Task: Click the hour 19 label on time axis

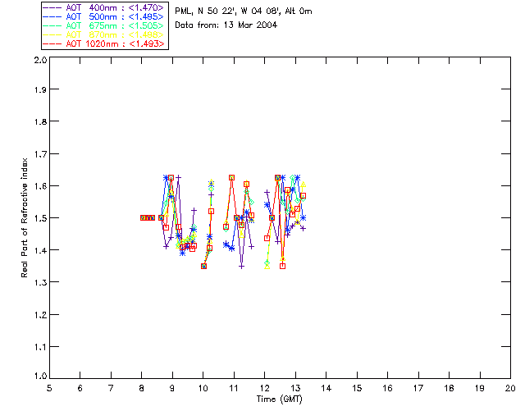Action: tap(480, 388)
